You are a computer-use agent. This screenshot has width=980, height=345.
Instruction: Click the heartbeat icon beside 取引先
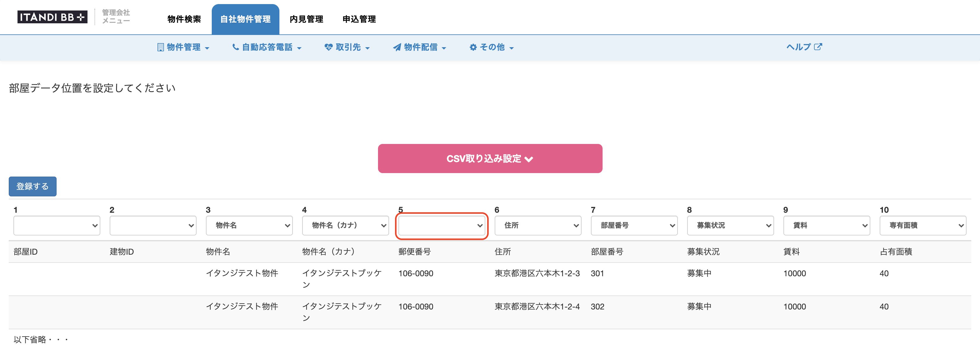[328, 47]
